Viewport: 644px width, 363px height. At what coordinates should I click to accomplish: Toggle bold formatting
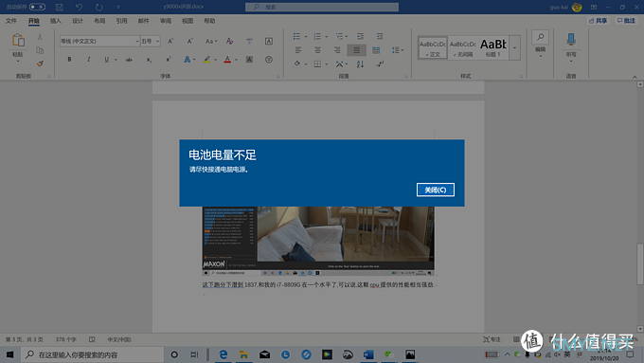(x=69, y=60)
